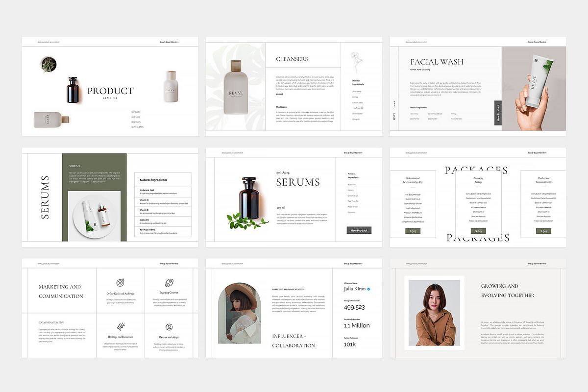Image resolution: width=588 pixels, height=392 pixels.
Task: Click the Julia Kiran influencer name
Action: click(x=355, y=289)
